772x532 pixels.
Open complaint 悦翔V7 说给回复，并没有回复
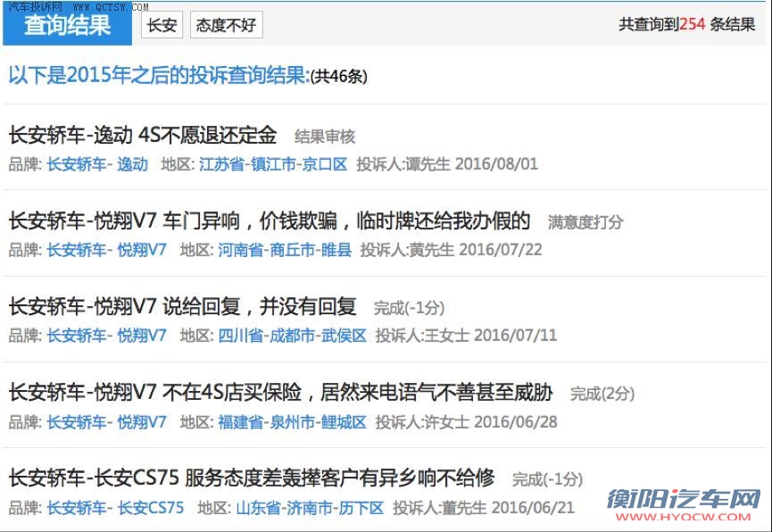(x=182, y=306)
